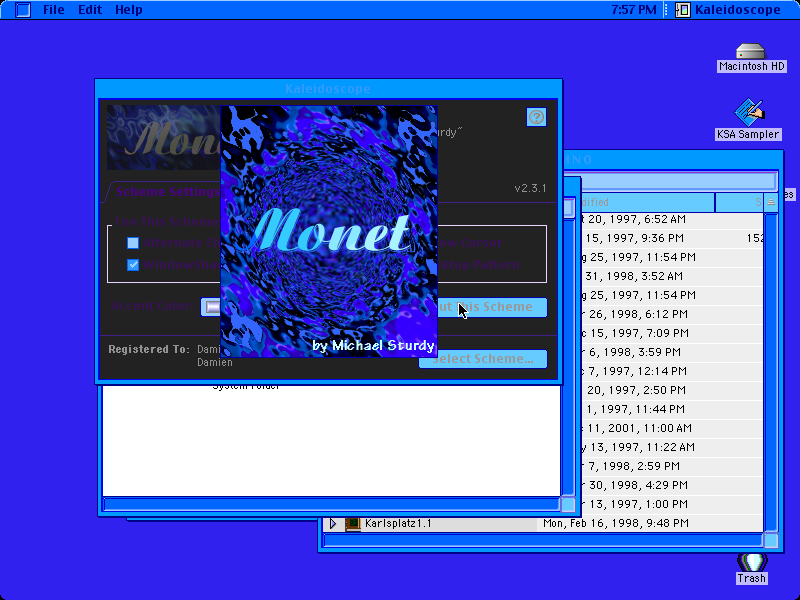Click horizontal scrollbar of the white middle window
Viewport: 800px width, 600px height.
pyautogui.click(x=331, y=505)
